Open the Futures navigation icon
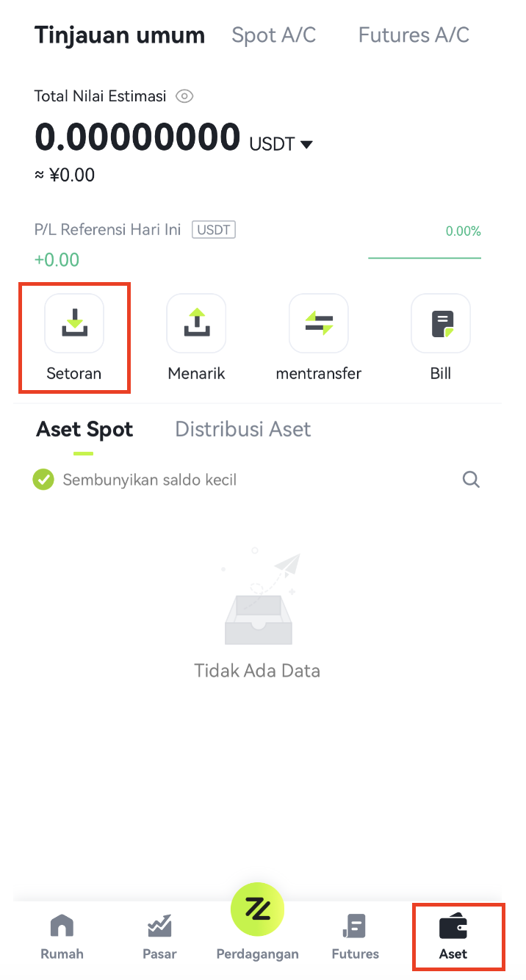The image size is (526, 980). pyautogui.click(x=355, y=927)
